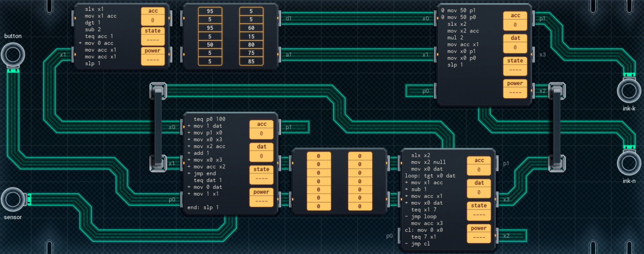
Task: Select the memory cell with value 85
Action: coord(251,61)
